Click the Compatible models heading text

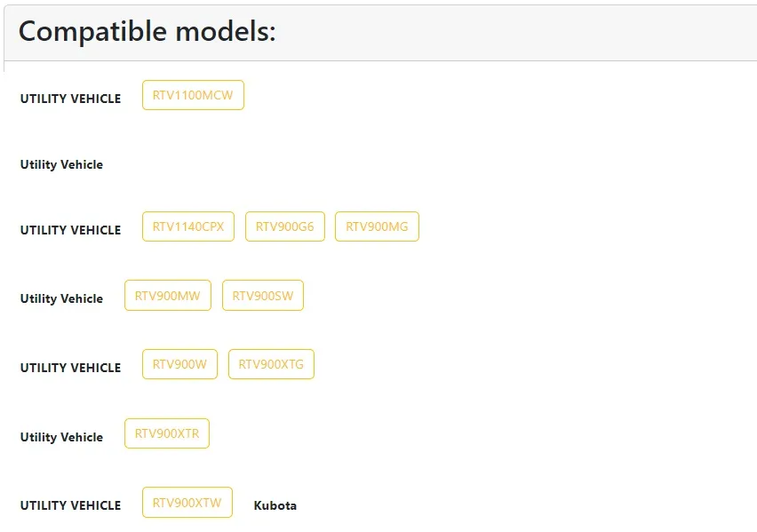[147, 32]
